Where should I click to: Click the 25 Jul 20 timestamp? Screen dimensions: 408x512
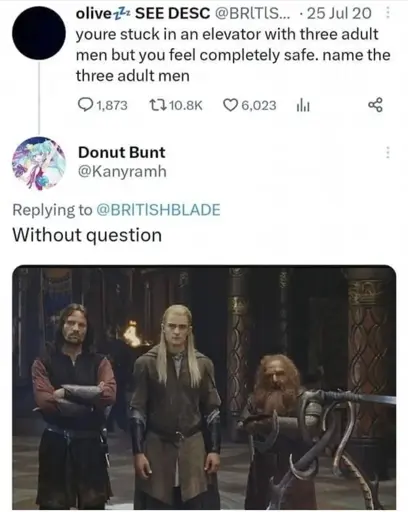(339, 13)
